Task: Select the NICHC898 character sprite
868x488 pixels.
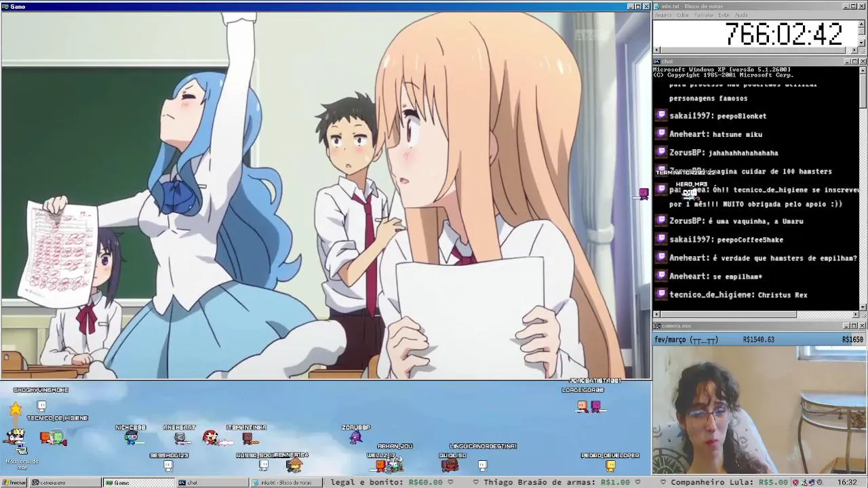Action: 132,438
